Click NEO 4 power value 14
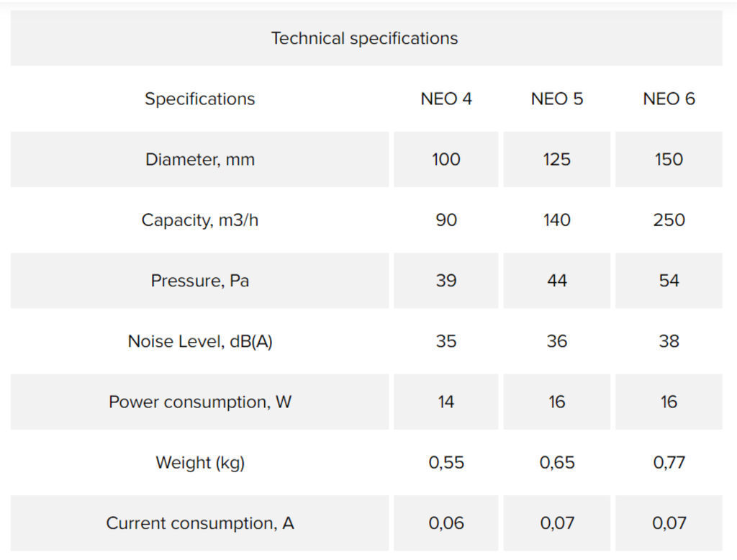 click(x=446, y=402)
